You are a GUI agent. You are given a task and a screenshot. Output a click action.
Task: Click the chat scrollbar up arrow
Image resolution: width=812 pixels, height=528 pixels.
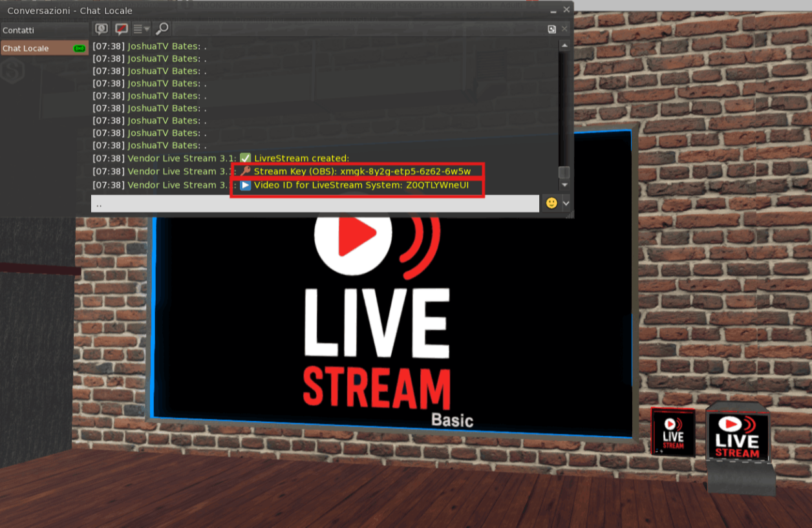[x=564, y=46]
